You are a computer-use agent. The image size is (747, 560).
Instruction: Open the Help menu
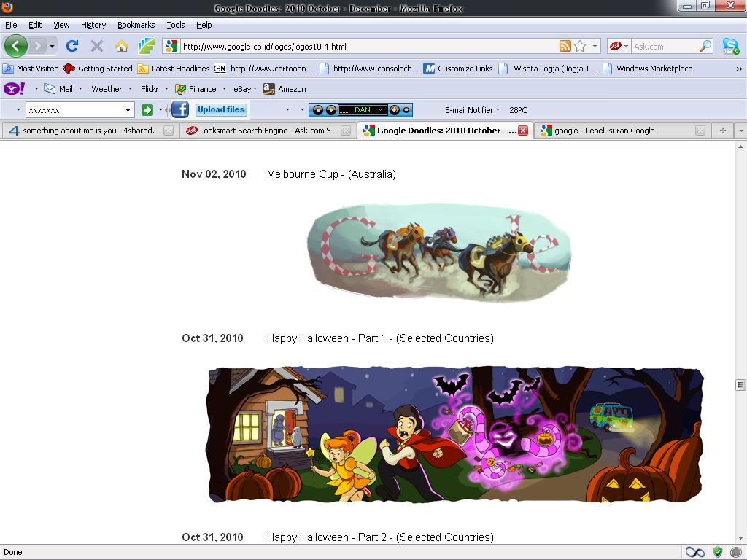204,25
